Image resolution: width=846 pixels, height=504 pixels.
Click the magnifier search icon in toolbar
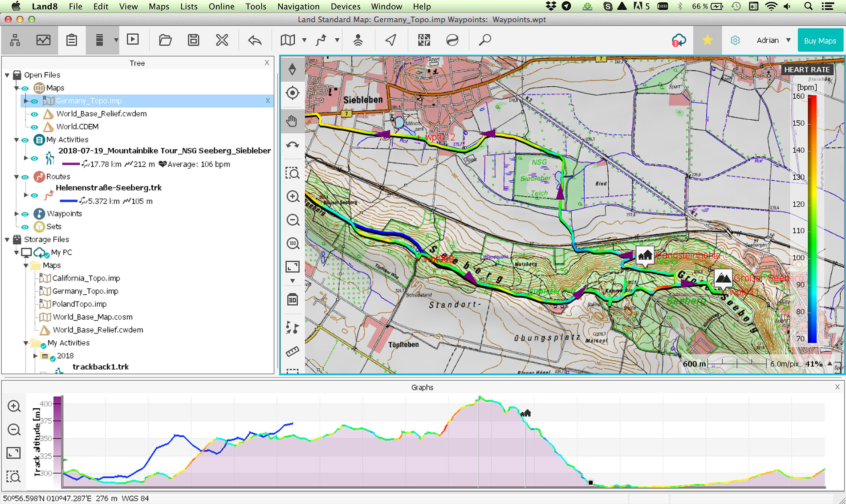(484, 40)
